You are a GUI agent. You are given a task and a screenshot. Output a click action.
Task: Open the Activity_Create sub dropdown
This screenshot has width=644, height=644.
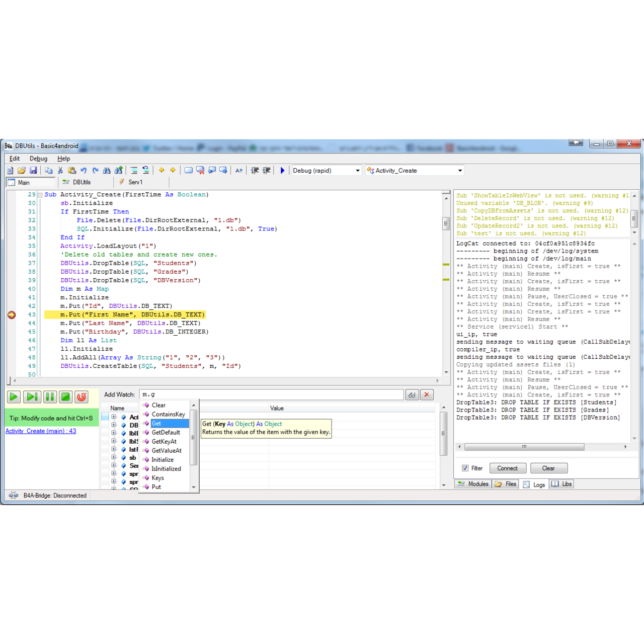click(x=460, y=171)
